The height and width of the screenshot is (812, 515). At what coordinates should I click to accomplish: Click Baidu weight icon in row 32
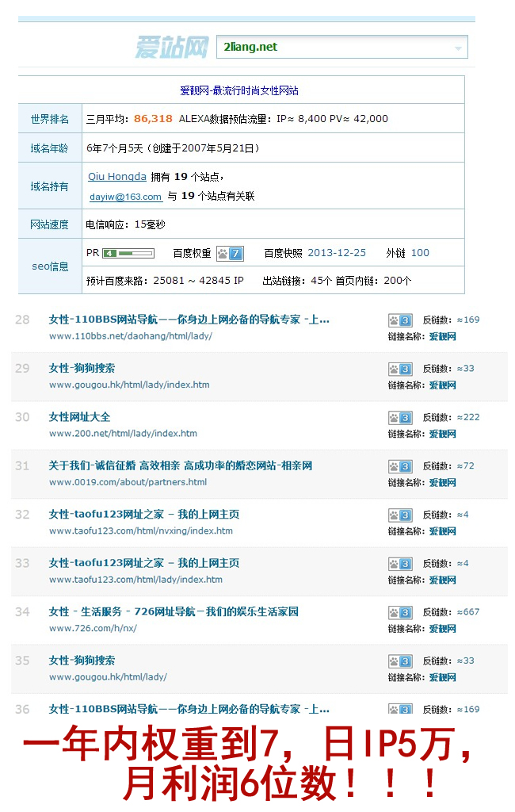(x=400, y=515)
